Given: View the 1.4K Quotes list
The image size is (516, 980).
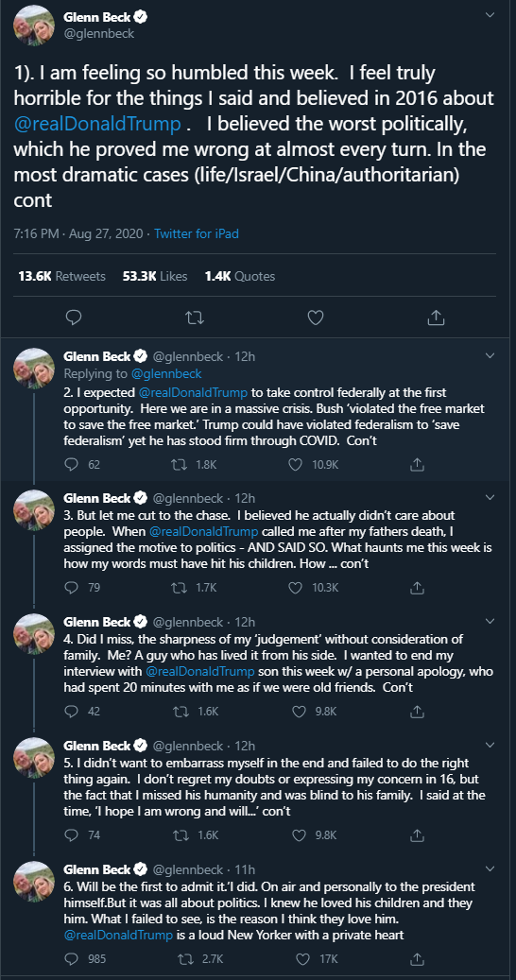Looking at the screenshot, I should [x=240, y=276].
